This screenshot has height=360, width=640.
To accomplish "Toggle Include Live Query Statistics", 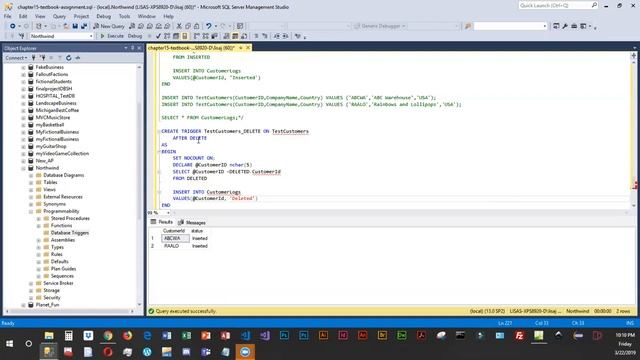I will pyautogui.click(x=205, y=36).
